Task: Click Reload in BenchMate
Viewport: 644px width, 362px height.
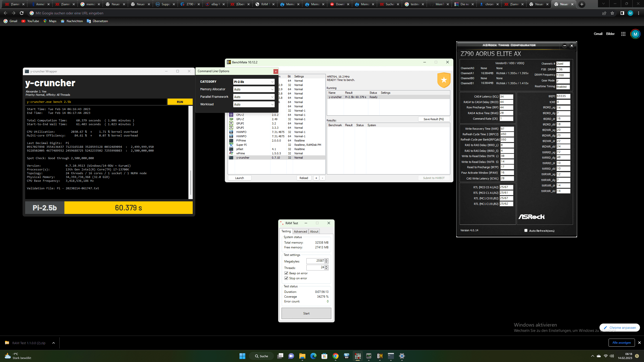Action: [x=304, y=178]
